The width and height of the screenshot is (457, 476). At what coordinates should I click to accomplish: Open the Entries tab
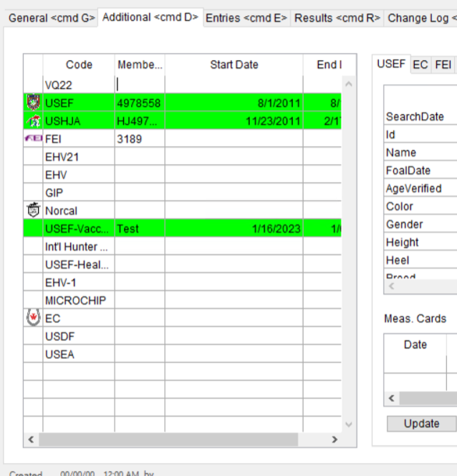coord(246,18)
